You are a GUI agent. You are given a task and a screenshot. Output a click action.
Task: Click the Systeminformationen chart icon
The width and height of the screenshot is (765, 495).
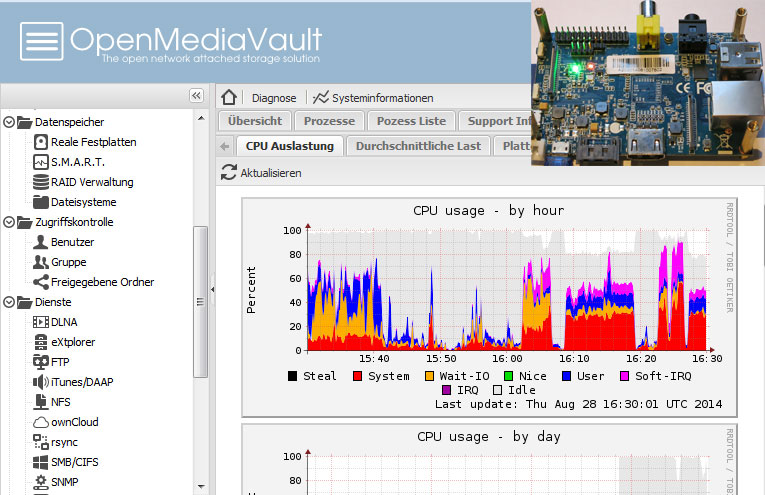point(321,98)
